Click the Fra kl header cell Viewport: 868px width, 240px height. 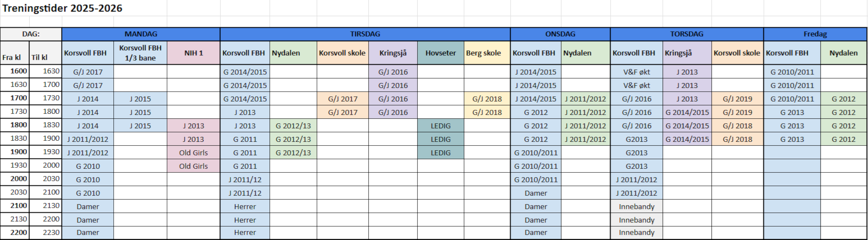pos(15,57)
